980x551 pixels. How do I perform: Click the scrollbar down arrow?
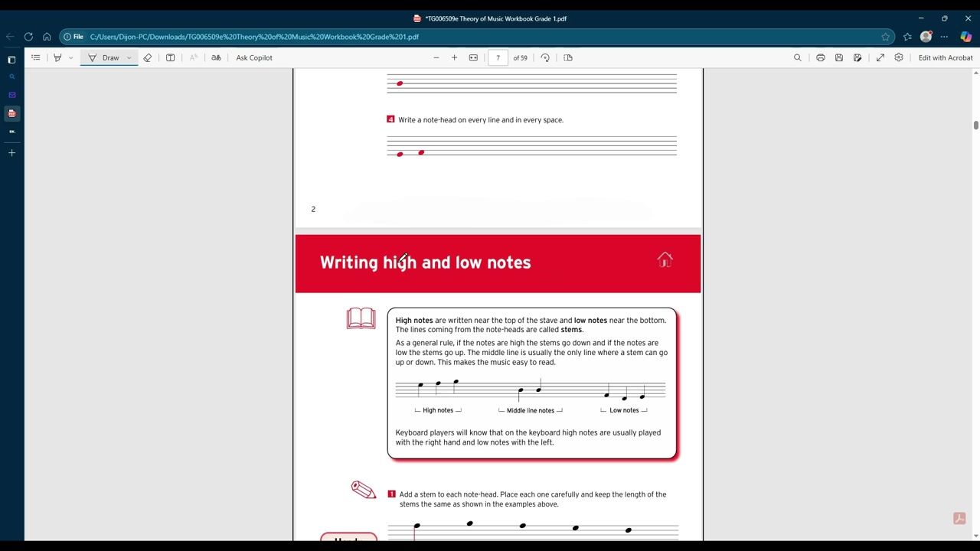pos(975,536)
